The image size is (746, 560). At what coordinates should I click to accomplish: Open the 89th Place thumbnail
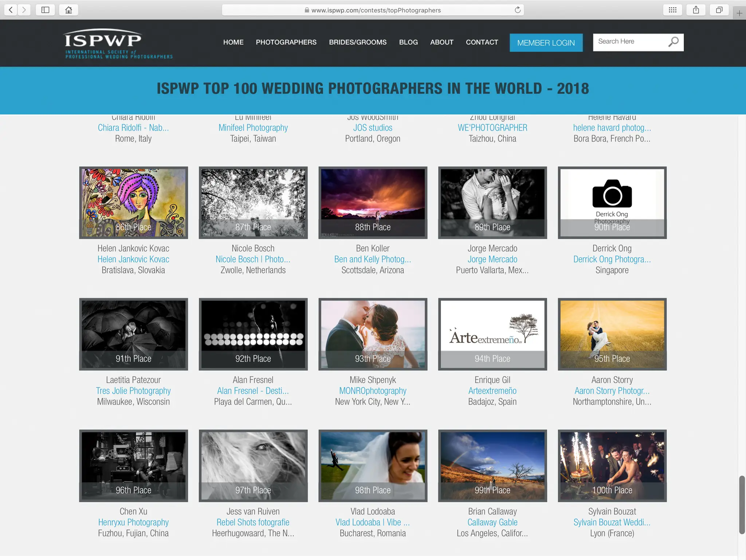(492, 203)
